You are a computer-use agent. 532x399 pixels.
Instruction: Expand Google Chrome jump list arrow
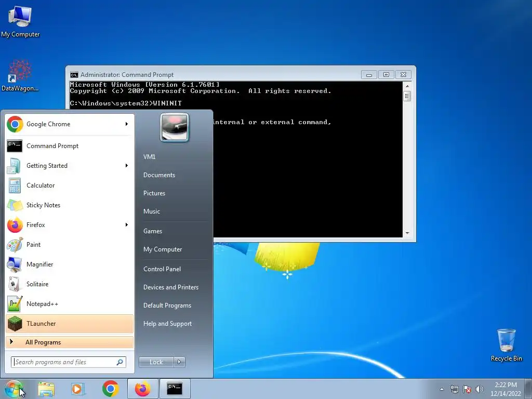pyautogui.click(x=127, y=124)
